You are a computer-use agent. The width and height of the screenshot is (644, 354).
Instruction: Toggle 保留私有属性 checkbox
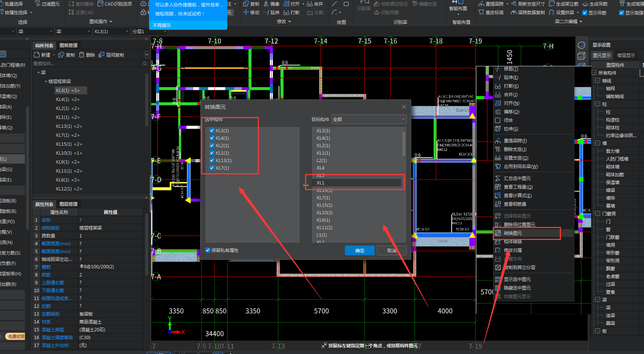pos(208,250)
